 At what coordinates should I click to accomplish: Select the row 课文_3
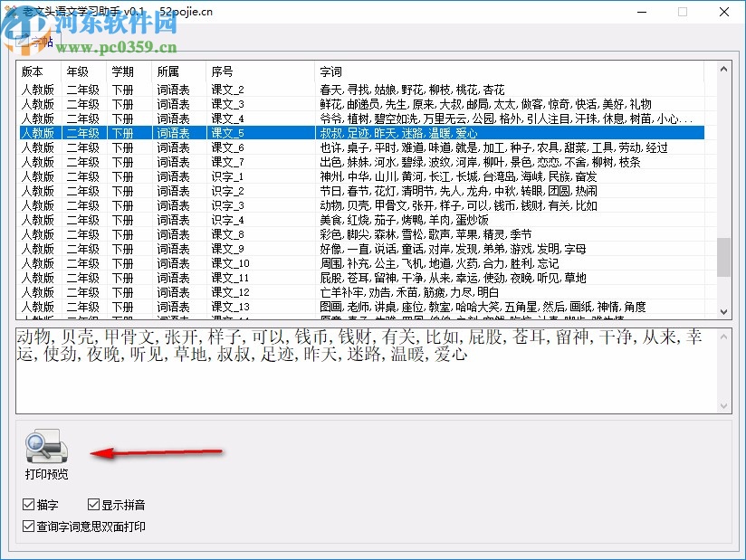click(x=361, y=104)
